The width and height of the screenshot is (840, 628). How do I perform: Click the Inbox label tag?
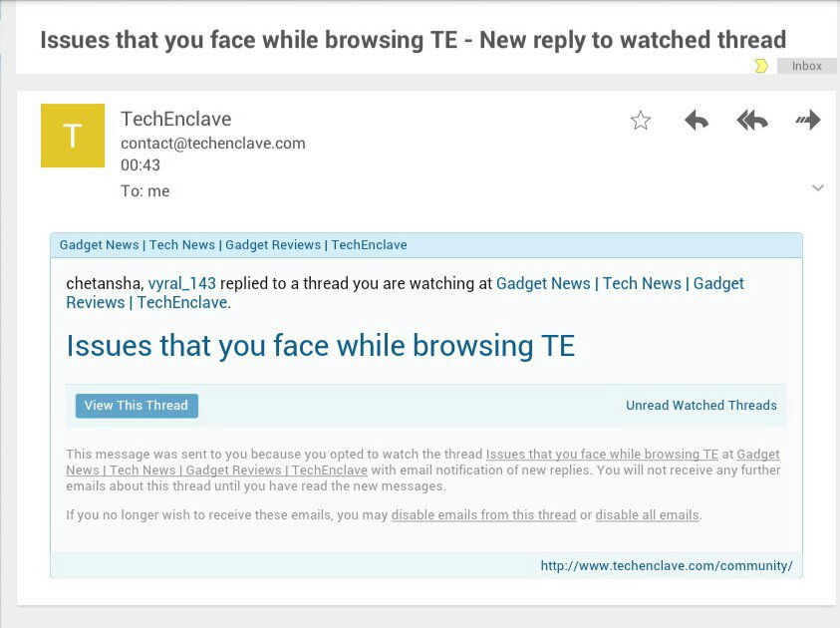807,66
